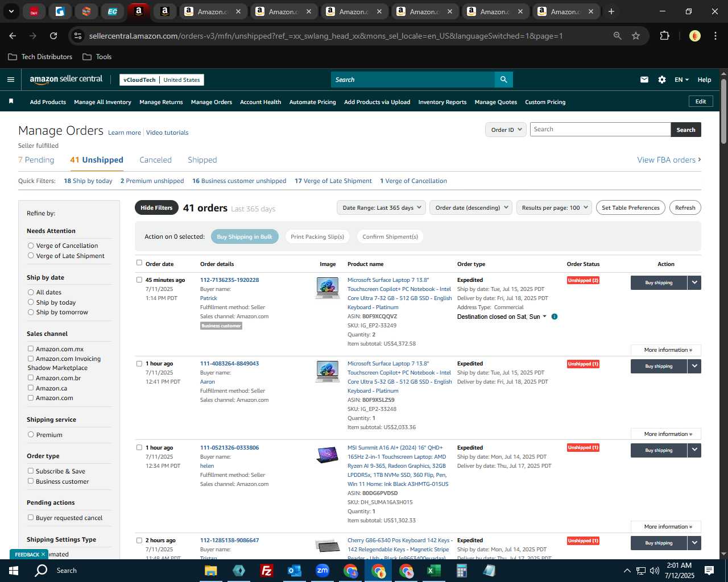Image resolution: width=728 pixels, height=582 pixels.
Task: Click the browser zoom magnifier icon
Action: (617, 36)
